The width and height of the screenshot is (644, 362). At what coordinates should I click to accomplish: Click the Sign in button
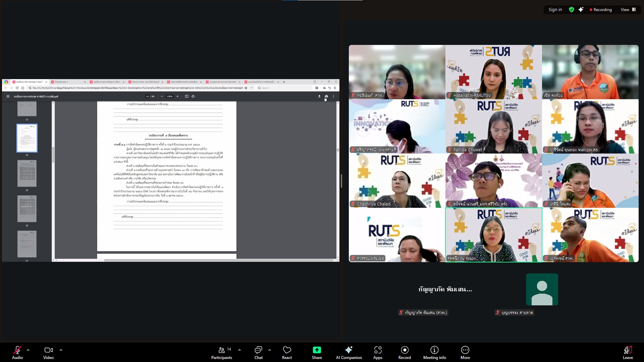(555, 10)
